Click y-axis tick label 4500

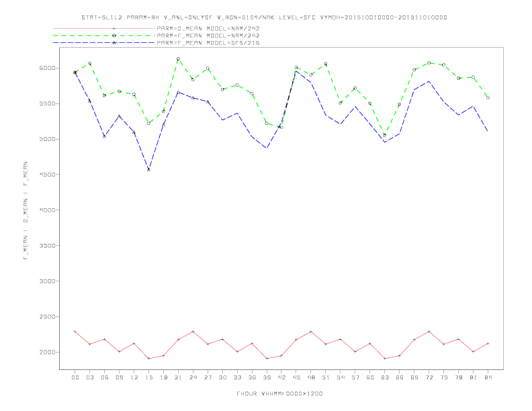(47, 175)
